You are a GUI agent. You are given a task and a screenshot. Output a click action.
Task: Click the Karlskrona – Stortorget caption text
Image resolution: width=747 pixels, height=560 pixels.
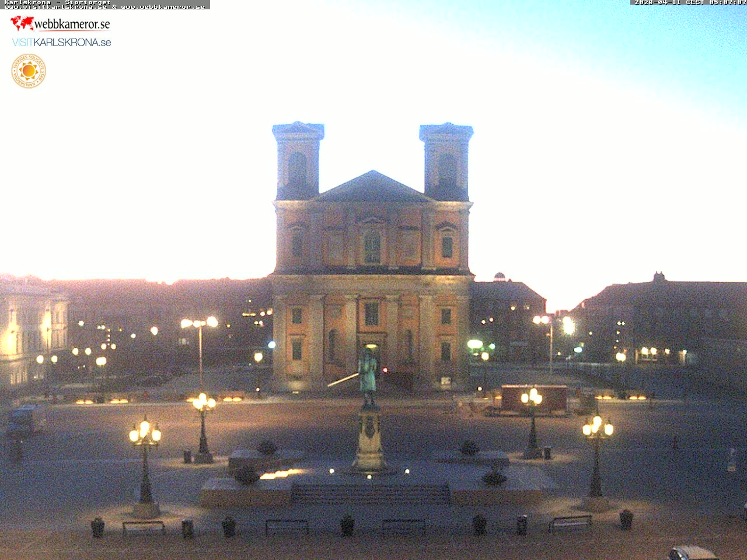coord(57,2)
